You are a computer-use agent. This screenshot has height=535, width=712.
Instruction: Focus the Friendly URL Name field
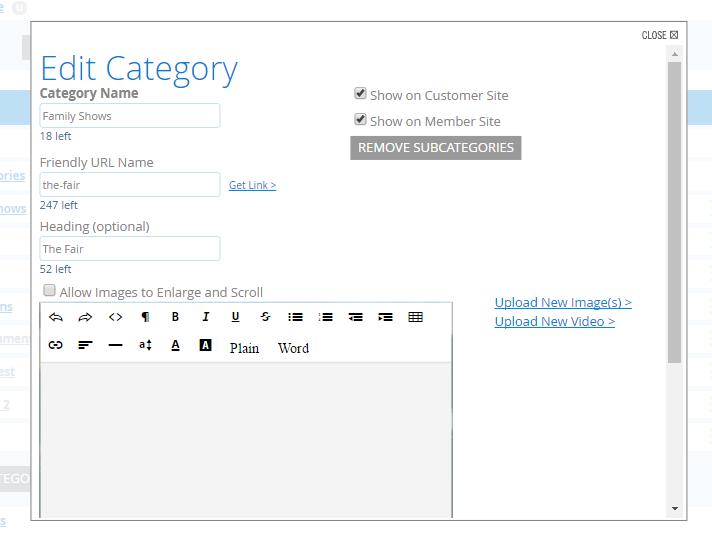pos(130,185)
